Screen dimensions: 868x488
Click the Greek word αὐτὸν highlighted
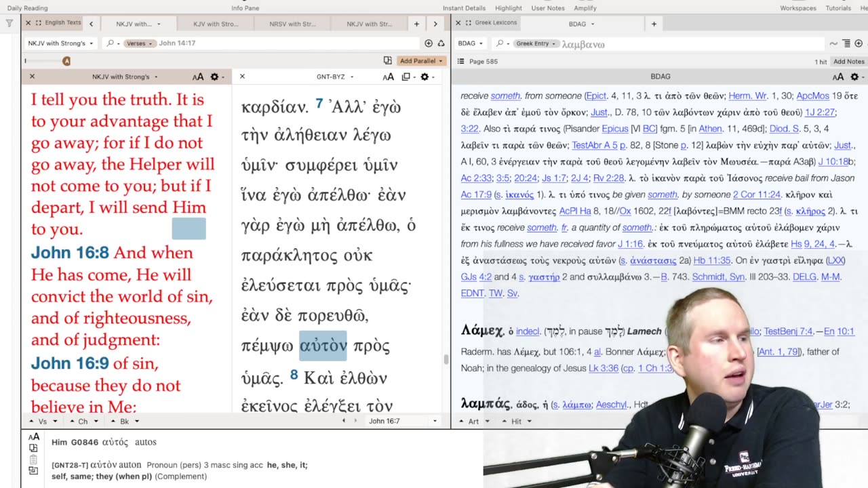[323, 346]
